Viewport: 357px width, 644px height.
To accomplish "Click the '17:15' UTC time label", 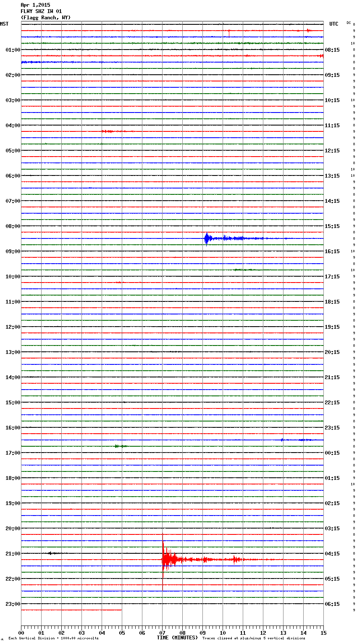I will pos(332,277).
